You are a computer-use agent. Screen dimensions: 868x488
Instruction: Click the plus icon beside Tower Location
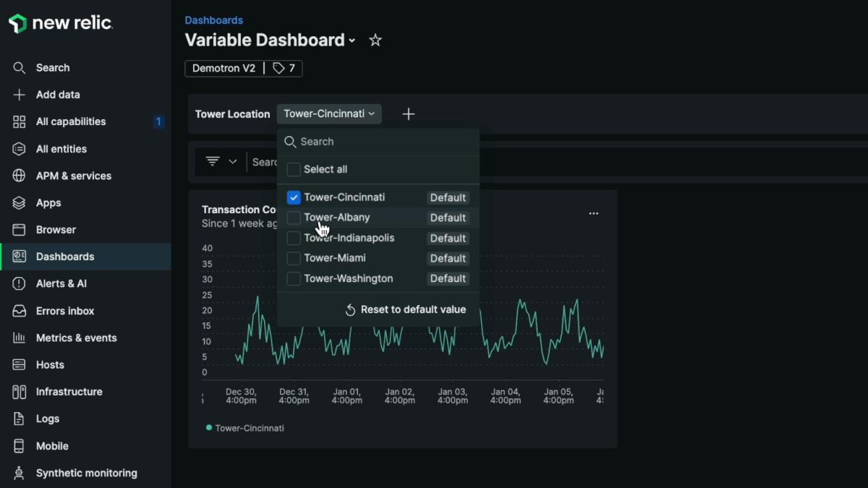(x=409, y=114)
